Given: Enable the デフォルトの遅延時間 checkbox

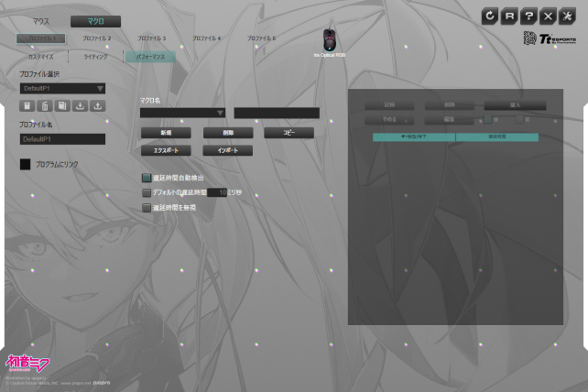Looking at the screenshot, I should [x=147, y=193].
